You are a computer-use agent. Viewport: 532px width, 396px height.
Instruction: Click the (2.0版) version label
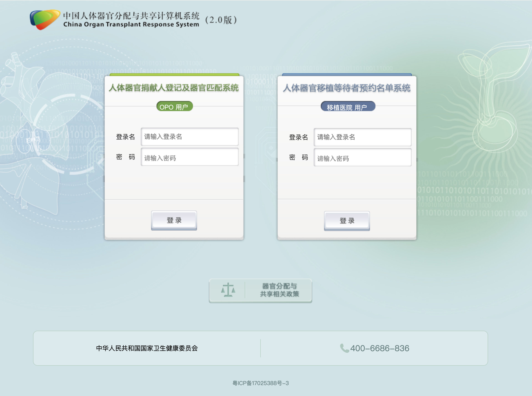pyautogui.click(x=221, y=20)
